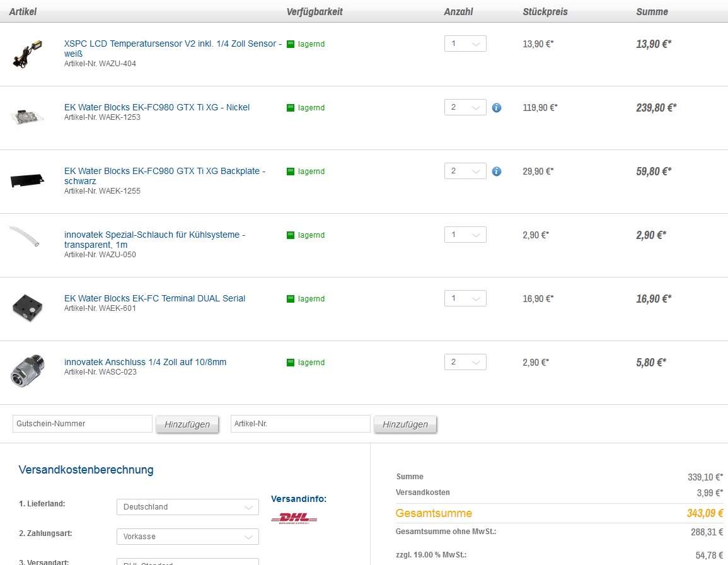Open EK-FC980 GTX Ti XG - Nickel link

click(157, 107)
